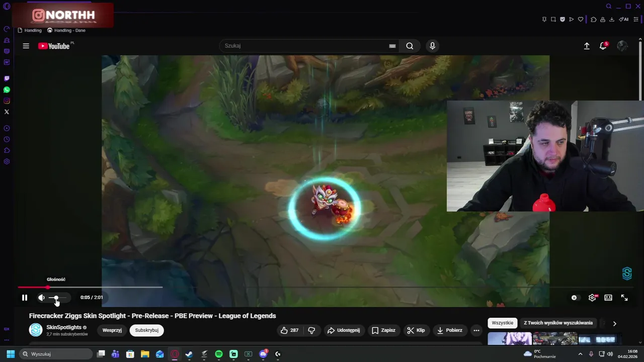Click the SkinSpotlights watermark logo on video
This screenshot has width=644, height=362.
[x=627, y=274]
